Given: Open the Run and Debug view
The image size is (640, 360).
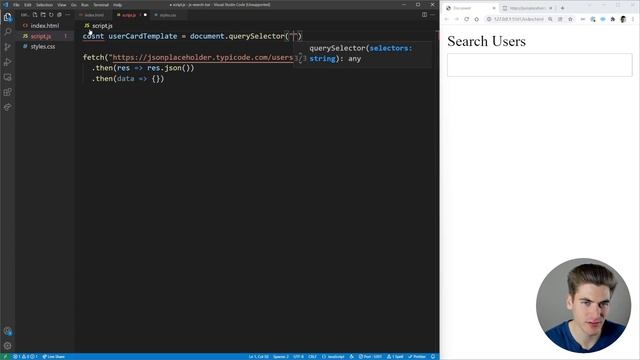Looking at the screenshot, I should click(x=7, y=62).
